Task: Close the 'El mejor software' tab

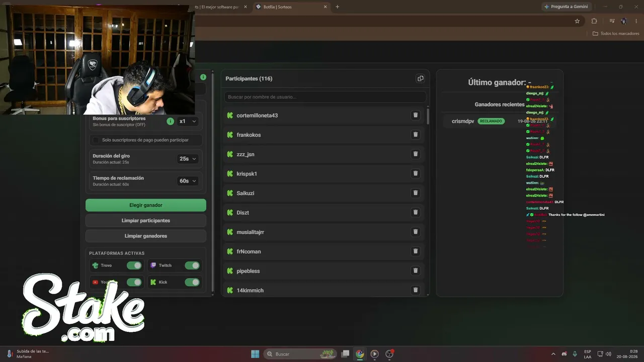Action: pos(245,7)
